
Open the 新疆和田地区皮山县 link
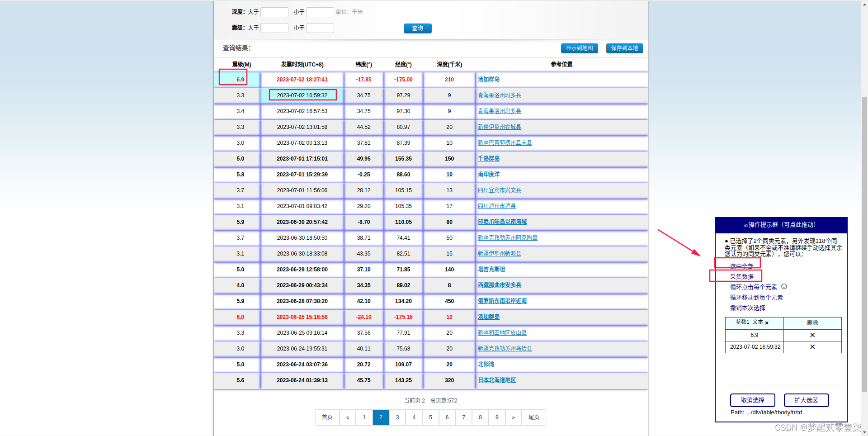pos(502,333)
